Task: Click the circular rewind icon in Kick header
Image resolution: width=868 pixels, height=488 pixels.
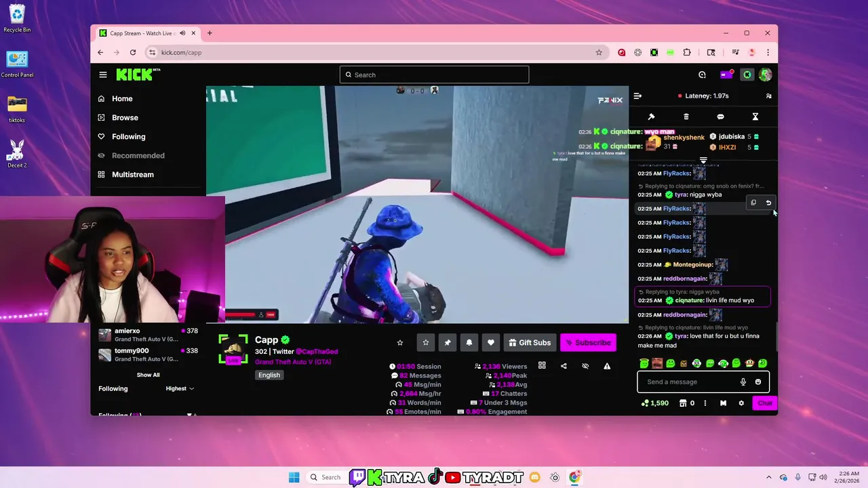Action: click(x=702, y=75)
